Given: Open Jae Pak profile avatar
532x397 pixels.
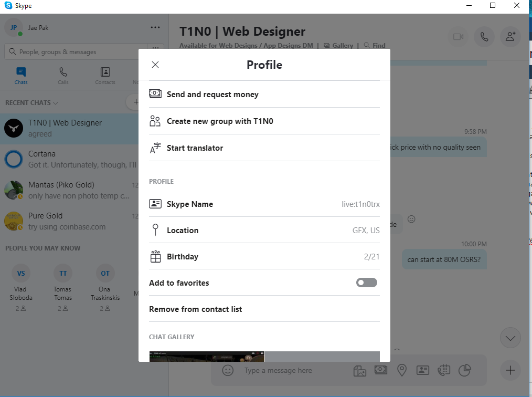Looking at the screenshot, I should pos(14,27).
